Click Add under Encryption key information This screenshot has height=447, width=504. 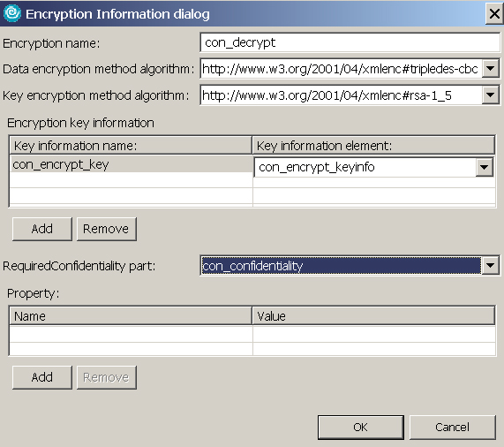coord(42,229)
